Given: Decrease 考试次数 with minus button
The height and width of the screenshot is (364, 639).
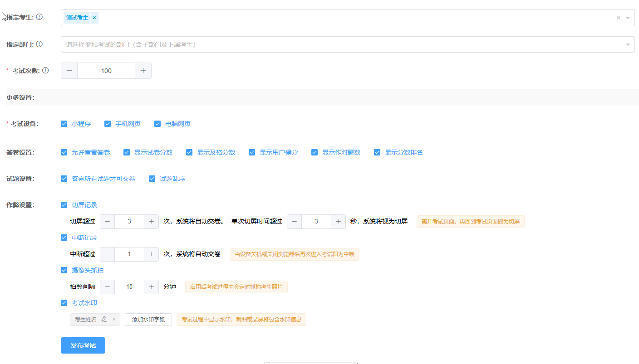Looking at the screenshot, I should click(x=69, y=71).
